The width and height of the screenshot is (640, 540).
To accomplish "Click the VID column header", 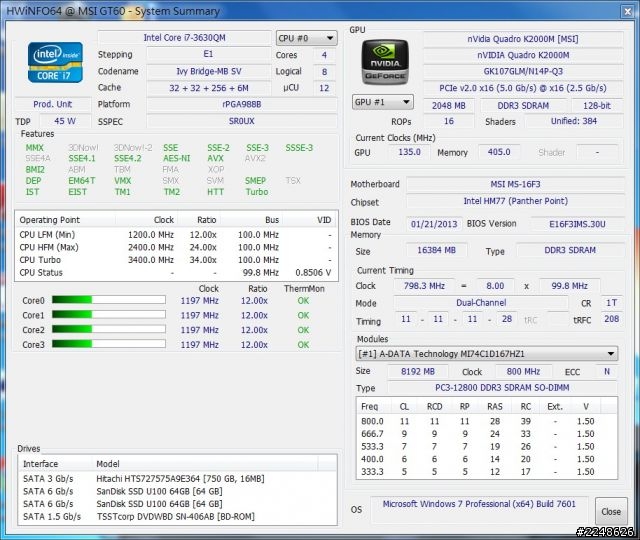I will 309,220.
